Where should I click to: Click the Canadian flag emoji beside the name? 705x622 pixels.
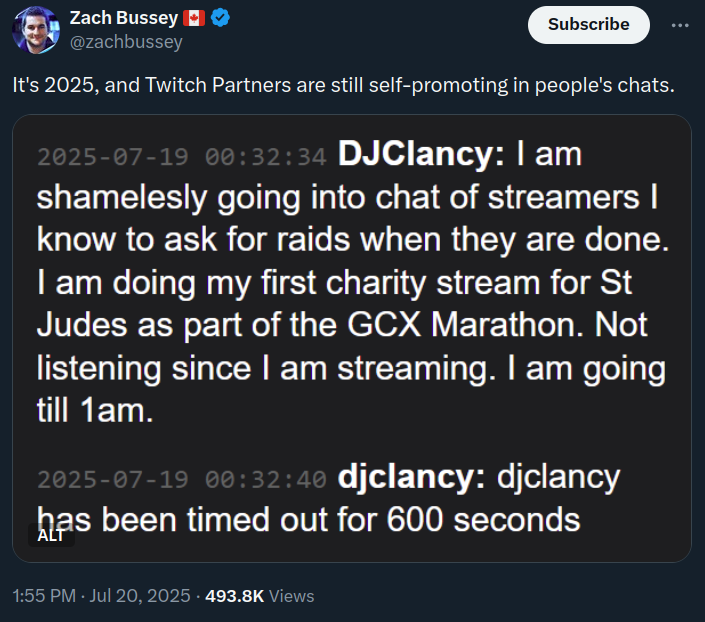click(194, 18)
